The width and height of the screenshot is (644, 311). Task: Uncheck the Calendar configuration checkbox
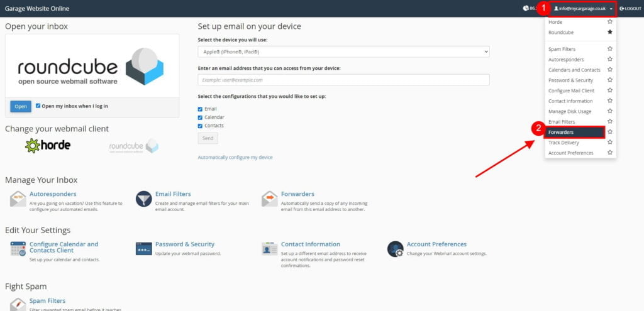point(200,117)
